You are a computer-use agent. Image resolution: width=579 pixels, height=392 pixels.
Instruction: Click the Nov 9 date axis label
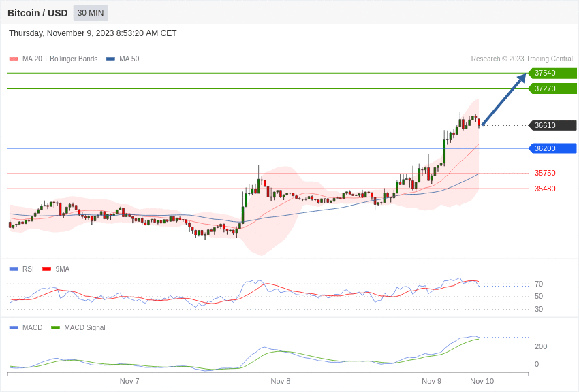click(x=431, y=381)
